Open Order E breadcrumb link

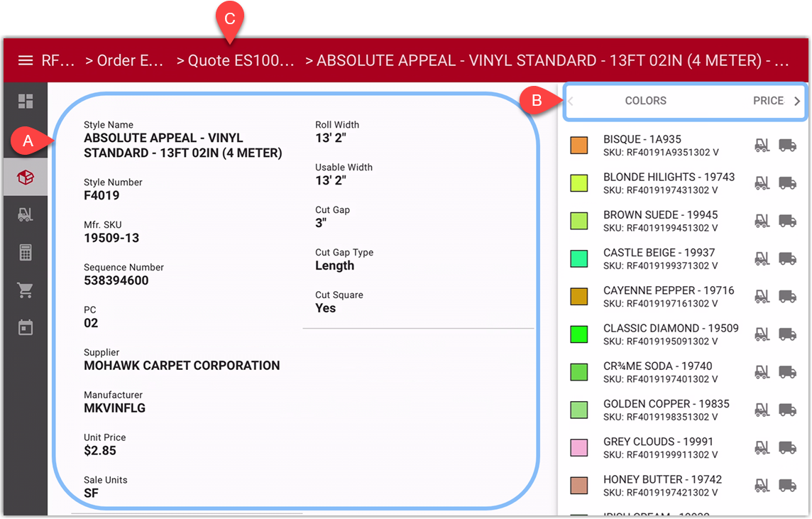coord(131,60)
